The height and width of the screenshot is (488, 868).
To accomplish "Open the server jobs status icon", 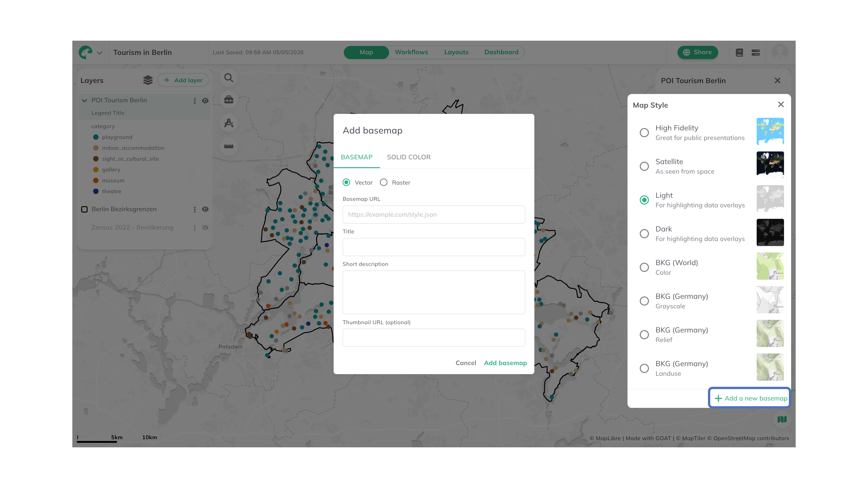I will [755, 53].
